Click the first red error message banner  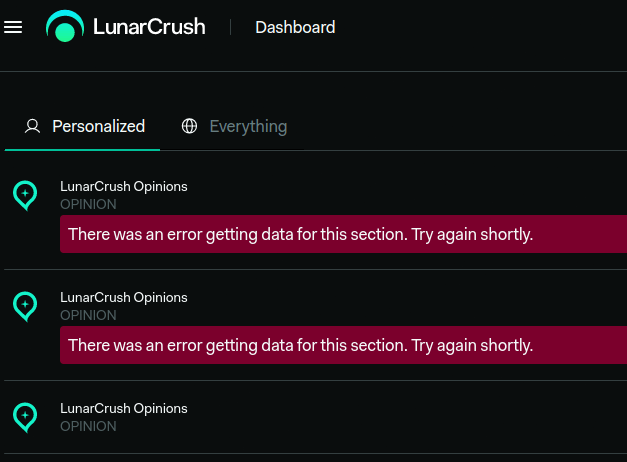pyautogui.click(x=343, y=234)
